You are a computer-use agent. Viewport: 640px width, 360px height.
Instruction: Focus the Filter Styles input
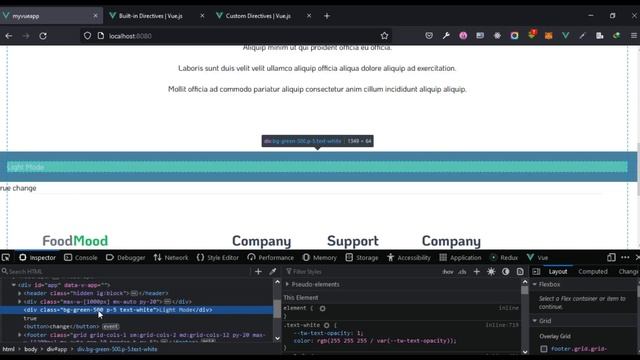click(361, 271)
